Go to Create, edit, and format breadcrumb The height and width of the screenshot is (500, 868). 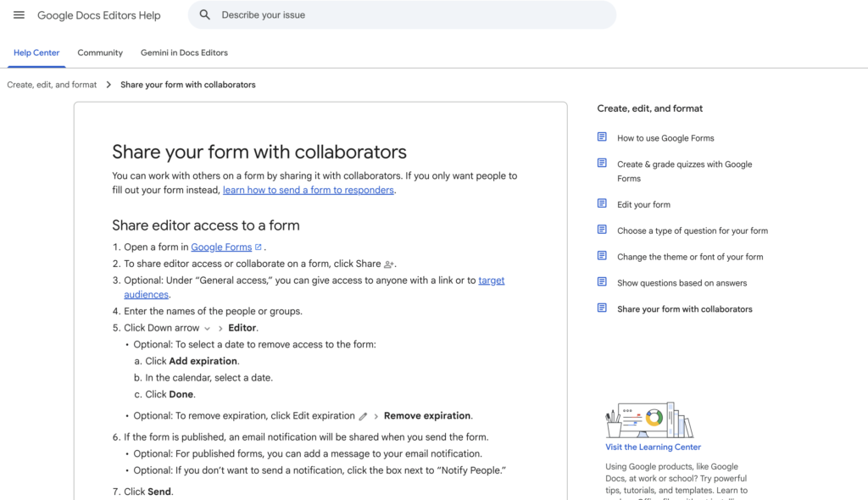[x=52, y=85]
